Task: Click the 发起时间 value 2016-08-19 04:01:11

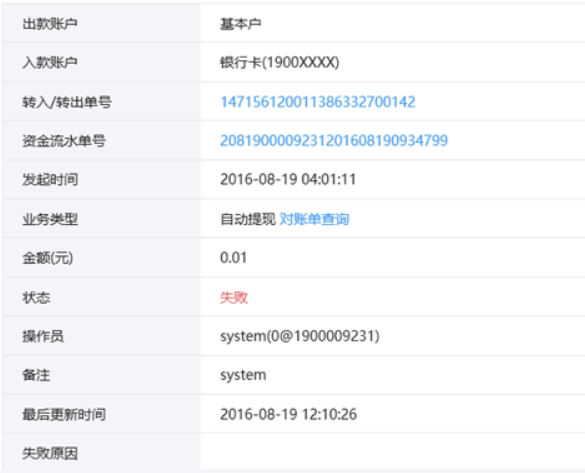Action: point(288,179)
